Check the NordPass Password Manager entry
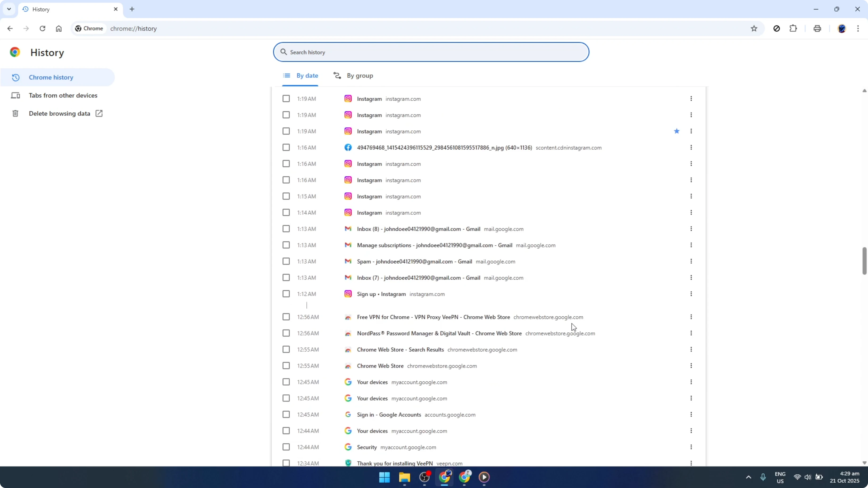Image resolution: width=868 pixels, height=488 pixels. point(286,333)
